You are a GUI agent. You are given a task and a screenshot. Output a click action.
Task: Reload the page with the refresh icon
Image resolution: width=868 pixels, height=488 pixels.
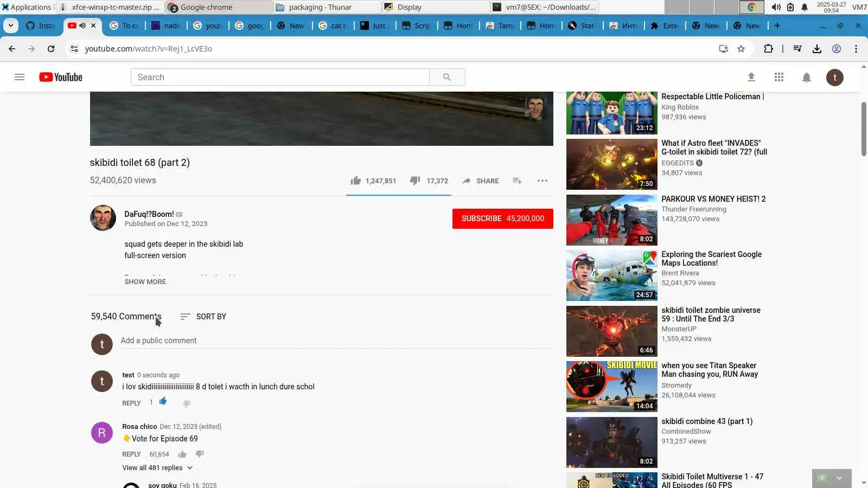point(51,49)
